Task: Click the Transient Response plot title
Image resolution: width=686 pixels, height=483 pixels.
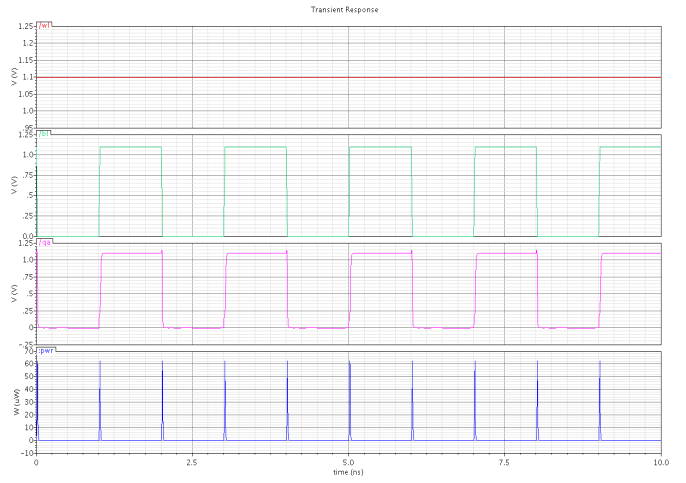Action: (x=345, y=9)
